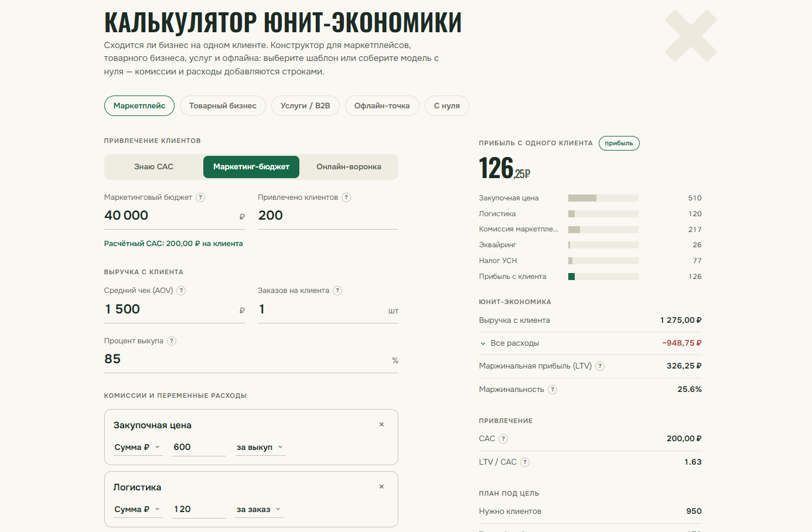Select the Товарный бизнес template
The image size is (812, 532).
[223, 106]
